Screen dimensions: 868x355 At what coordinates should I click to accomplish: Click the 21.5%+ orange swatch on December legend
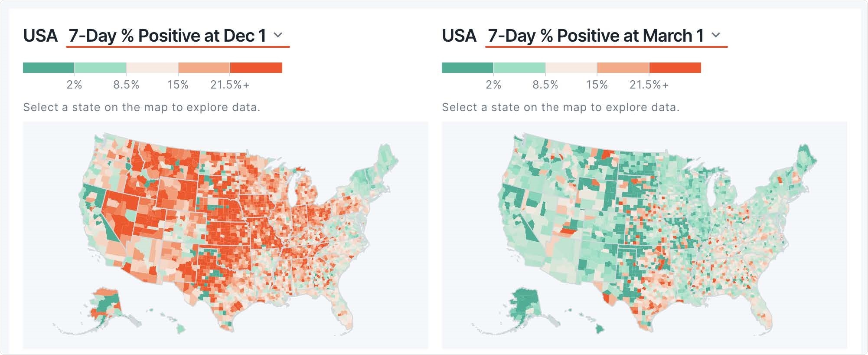pyautogui.click(x=256, y=67)
